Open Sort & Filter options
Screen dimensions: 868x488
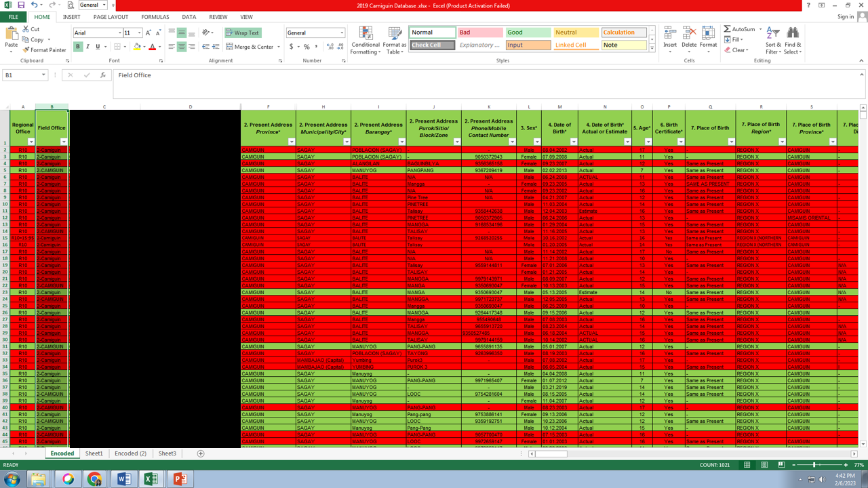click(773, 41)
